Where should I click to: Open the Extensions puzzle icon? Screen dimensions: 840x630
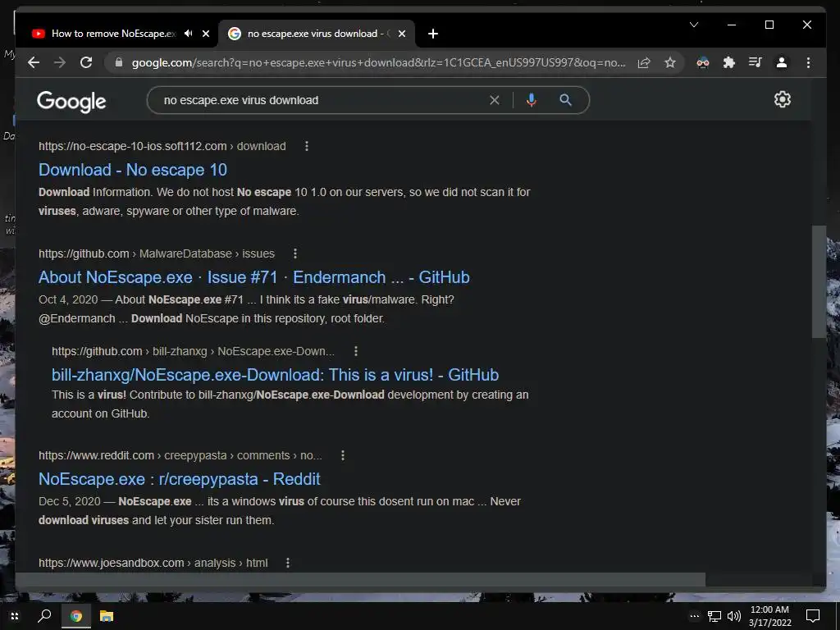(729, 62)
